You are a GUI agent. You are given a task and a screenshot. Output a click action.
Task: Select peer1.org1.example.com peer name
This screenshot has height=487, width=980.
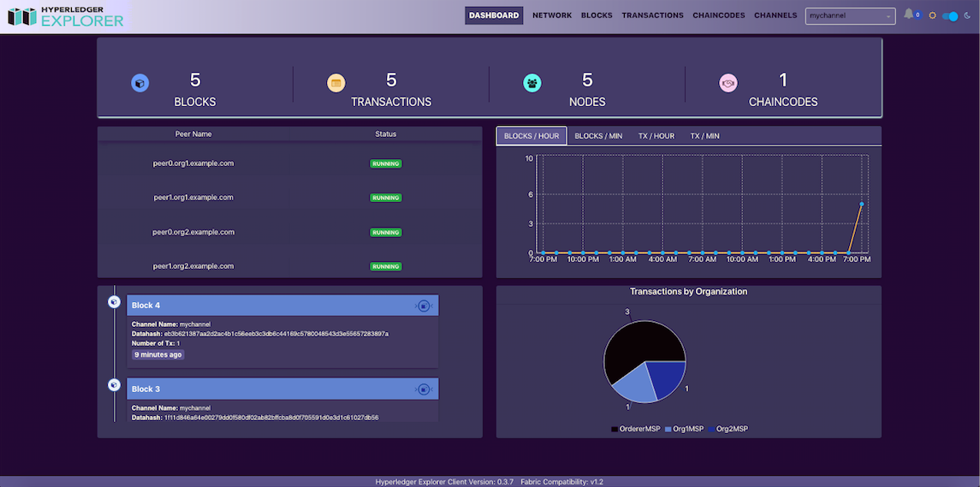click(193, 197)
